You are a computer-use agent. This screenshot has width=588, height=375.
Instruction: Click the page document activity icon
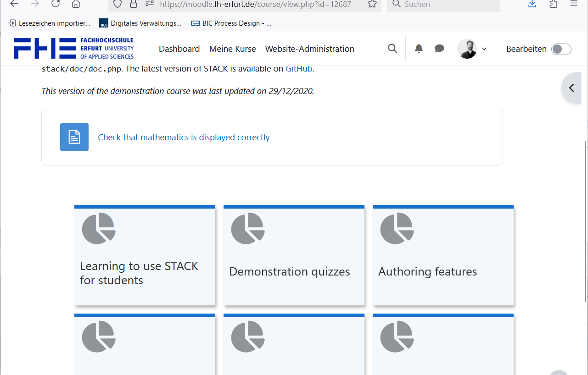pyautogui.click(x=74, y=137)
